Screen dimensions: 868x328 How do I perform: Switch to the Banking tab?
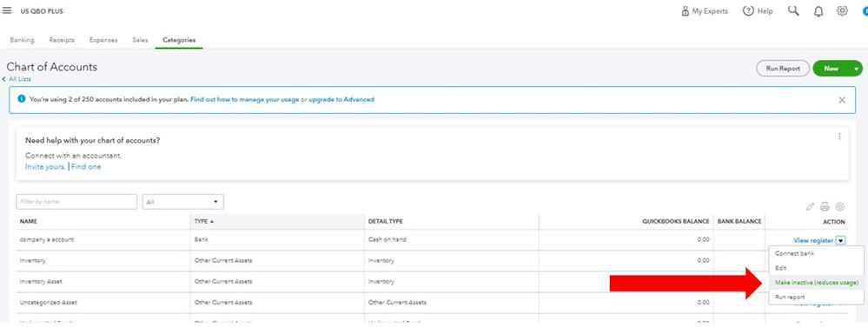tap(22, 40)
